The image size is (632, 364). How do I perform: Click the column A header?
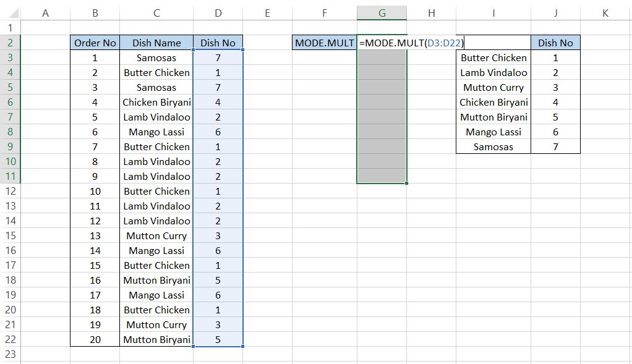point(45,13)
